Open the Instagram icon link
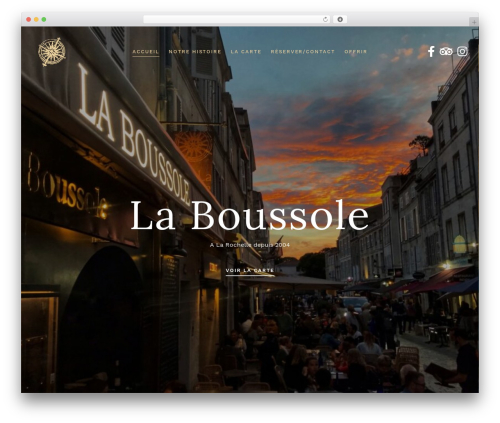The image size is (500, 423). click(462, 51)
